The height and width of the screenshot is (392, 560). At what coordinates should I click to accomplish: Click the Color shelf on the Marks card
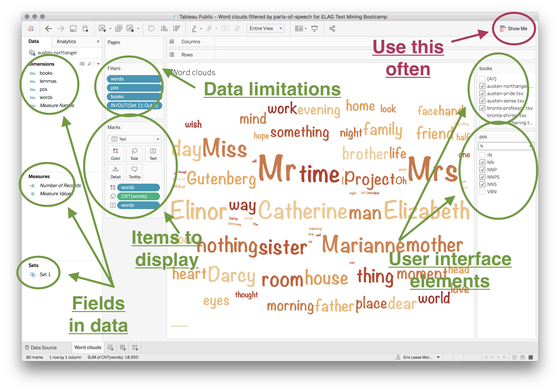click(116, 154)
